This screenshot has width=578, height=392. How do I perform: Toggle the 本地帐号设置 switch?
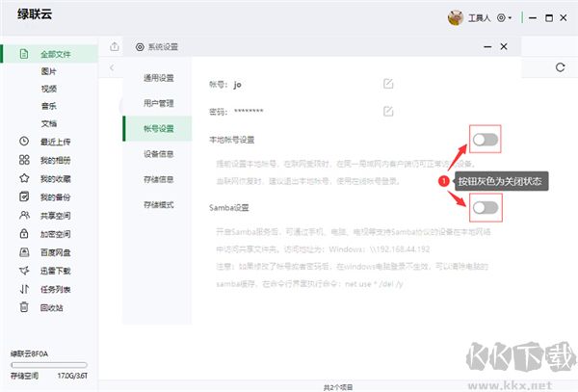coord(486,140)
